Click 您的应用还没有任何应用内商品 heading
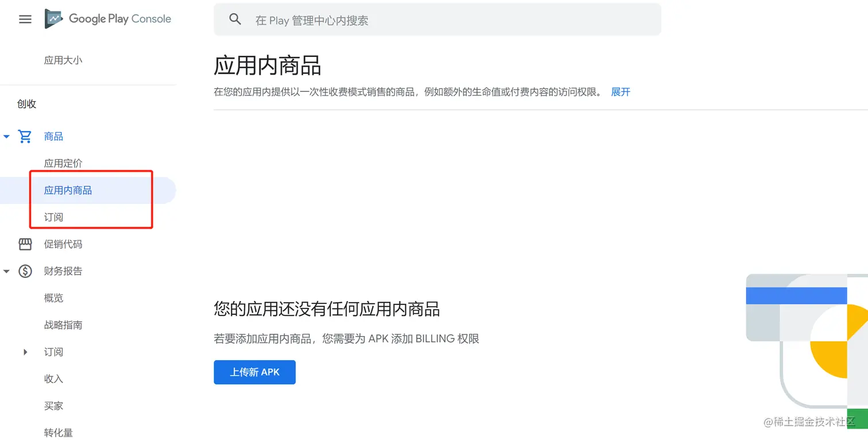This screenshot has height=440, width=868. (x=327, y=309)
